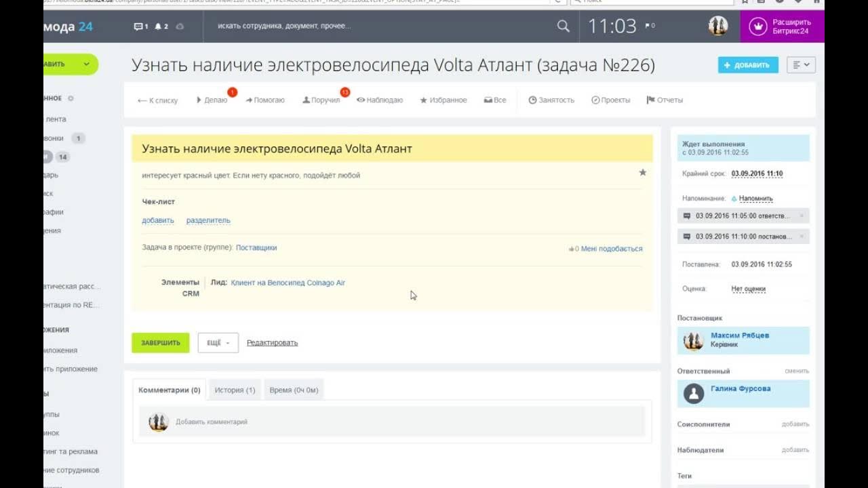Image resolution: width=868 pixels, height=488 pixels.
Task: Like the task via 'Мені подобається'
Action: (607, 249)
